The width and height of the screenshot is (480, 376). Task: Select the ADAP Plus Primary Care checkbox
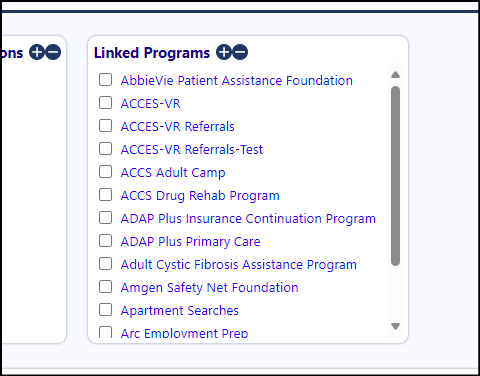tap(105, 241)
